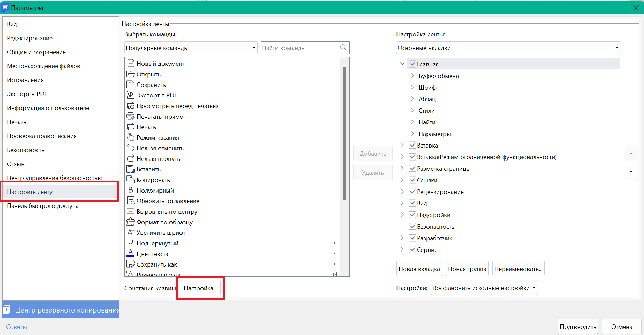
Task: Expand the Стили group
Action: [413, 110]
